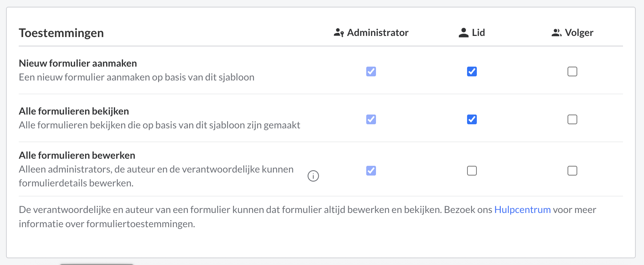Toggle the Administrator checkbox for Alle formulieren bewerken

[371, 171]
